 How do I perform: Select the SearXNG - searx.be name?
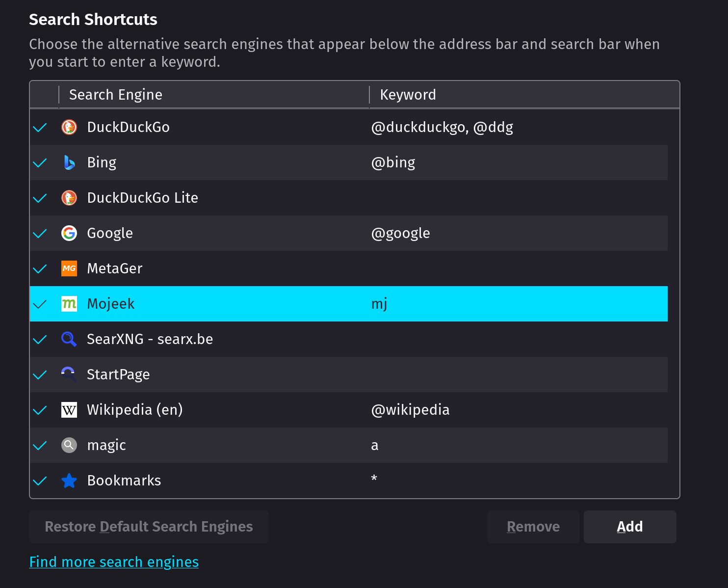tap(150, 339)
